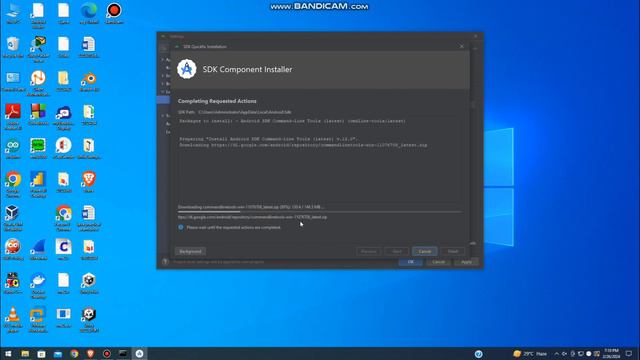Viewport: 640px width, 360px height.
Task: Open Bandicam desktop shortcut
Action: [x=114, y=13]
